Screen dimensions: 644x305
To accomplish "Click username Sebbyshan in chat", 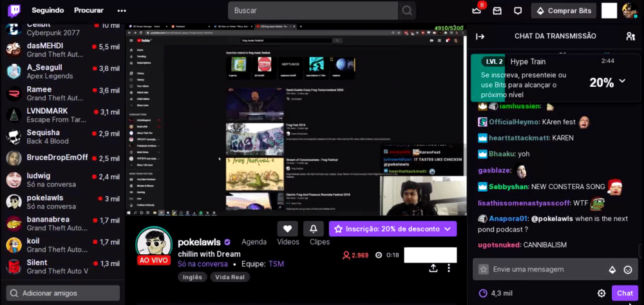I will 509,187.
